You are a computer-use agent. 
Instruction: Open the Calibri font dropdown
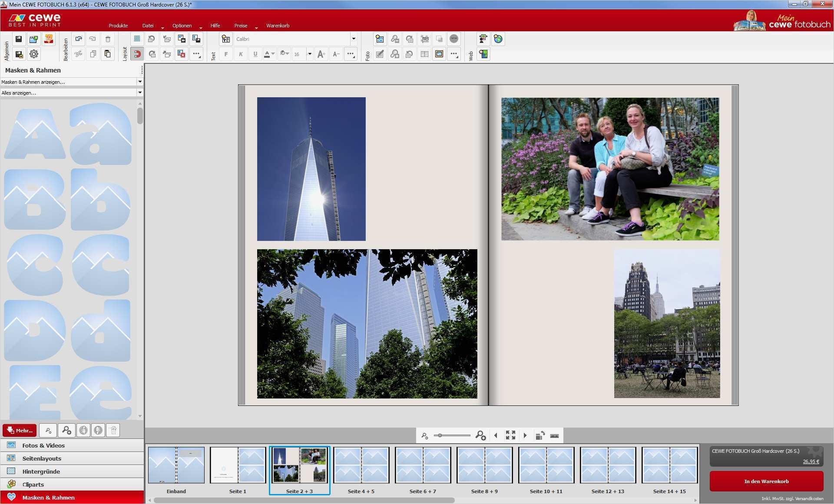[353, 39]
